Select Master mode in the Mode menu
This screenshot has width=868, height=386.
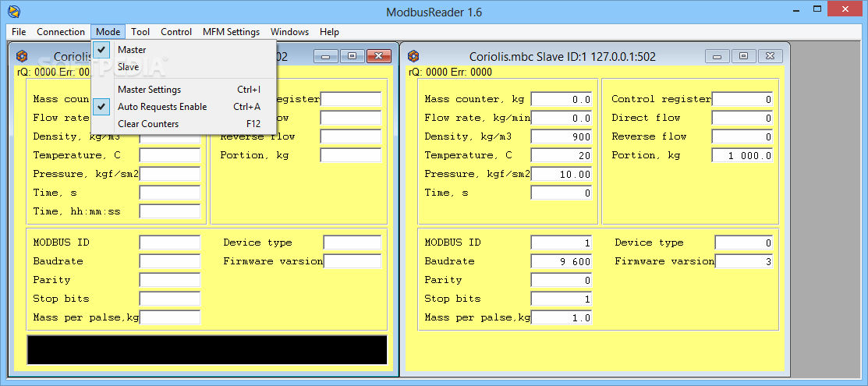click(x=183, y=50)
